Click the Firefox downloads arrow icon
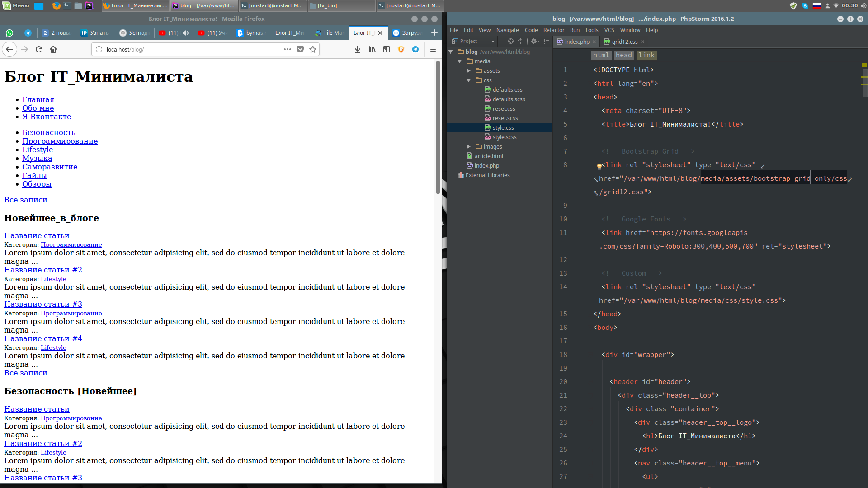 point(357,49)
